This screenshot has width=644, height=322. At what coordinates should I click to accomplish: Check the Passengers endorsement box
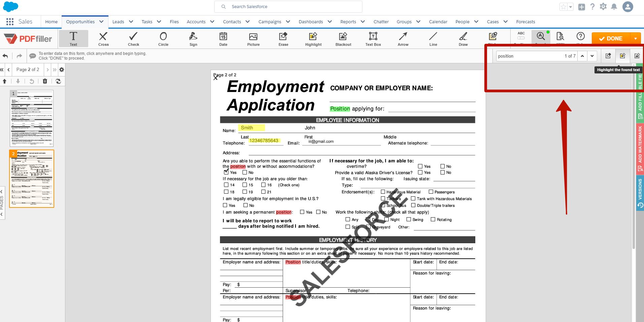pyautogui.click(x=431, y=192)
